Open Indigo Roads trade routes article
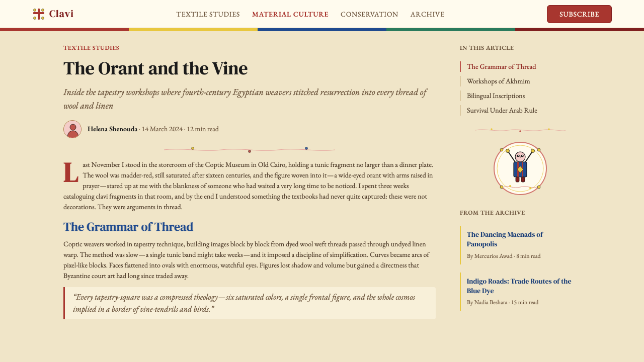The width and height of the screenshot is (644, 362). (x=519, y=286)
